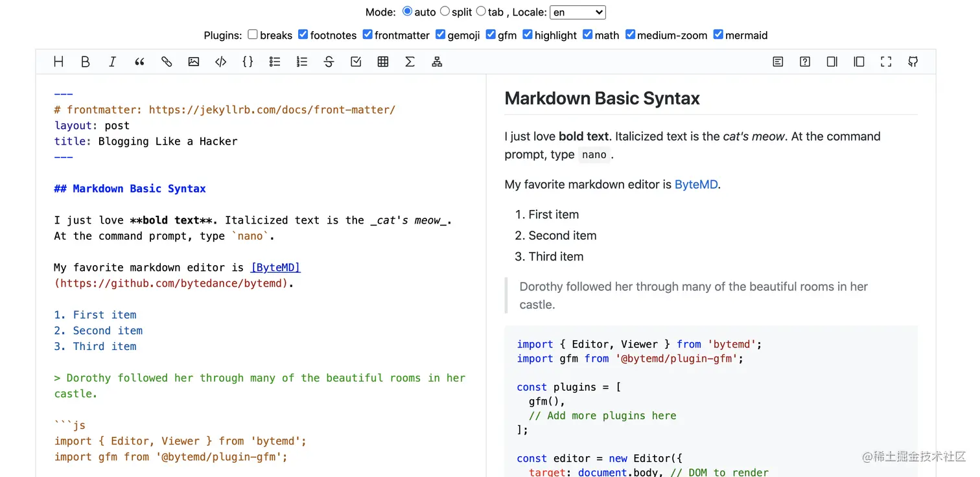Insert a hyperlink using link icon

click(167, 62)
